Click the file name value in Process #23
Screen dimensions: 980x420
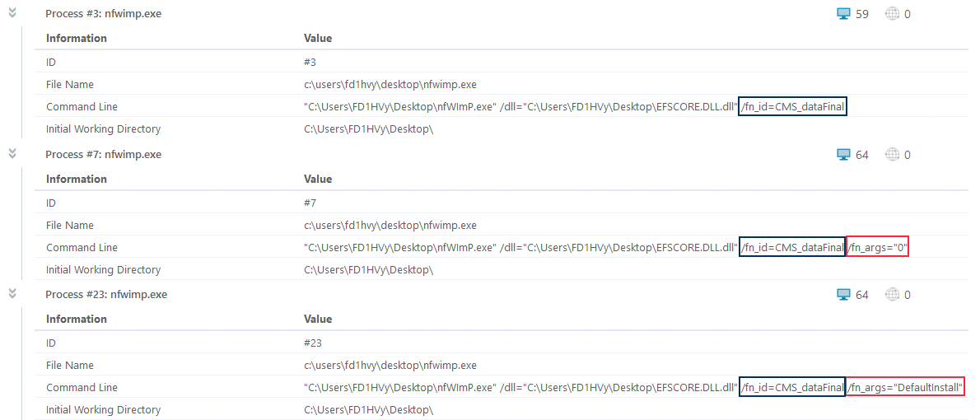coord(390,365)
